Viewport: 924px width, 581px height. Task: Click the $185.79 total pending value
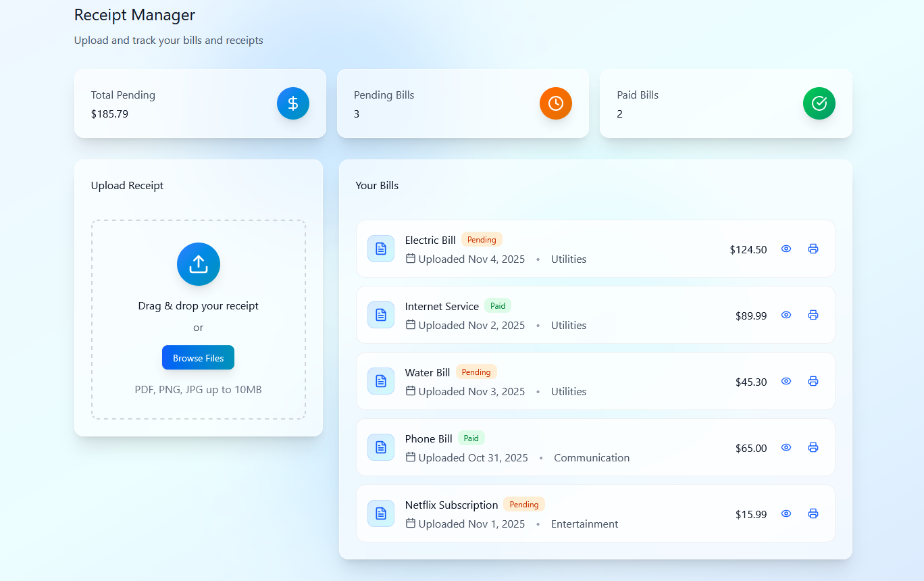(109, 114)
